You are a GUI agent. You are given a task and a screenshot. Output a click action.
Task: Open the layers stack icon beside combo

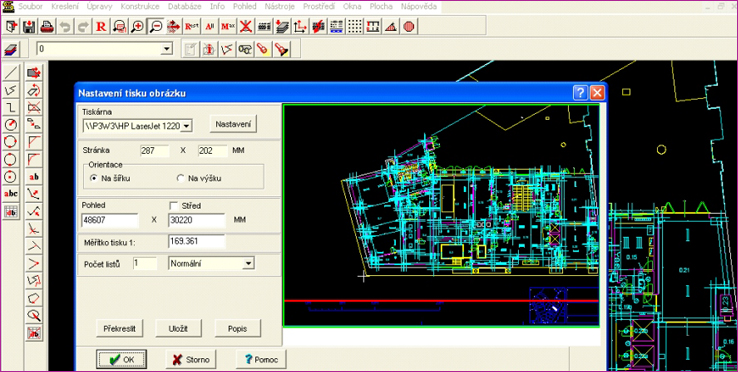pyautogui.click(x=10, y=49)
